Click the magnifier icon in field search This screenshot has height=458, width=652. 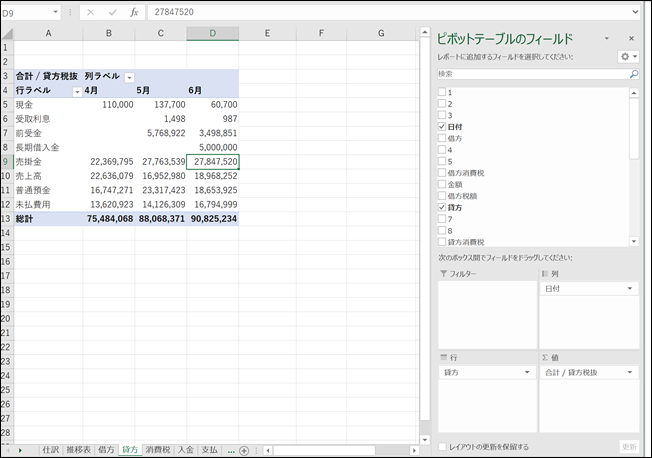pyautogui.click(x=633, y=74)
